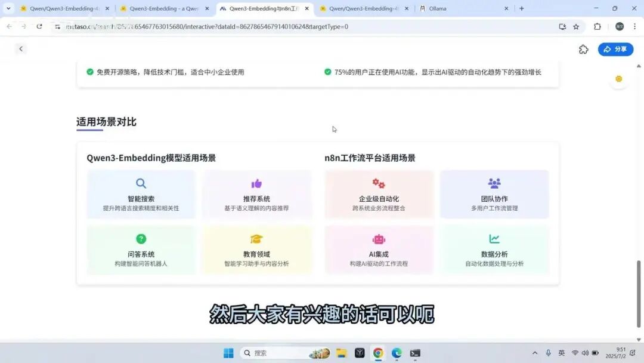Open Chrome from the taskbar
This screenshot has height=363, width=644.
pos(378,353)
